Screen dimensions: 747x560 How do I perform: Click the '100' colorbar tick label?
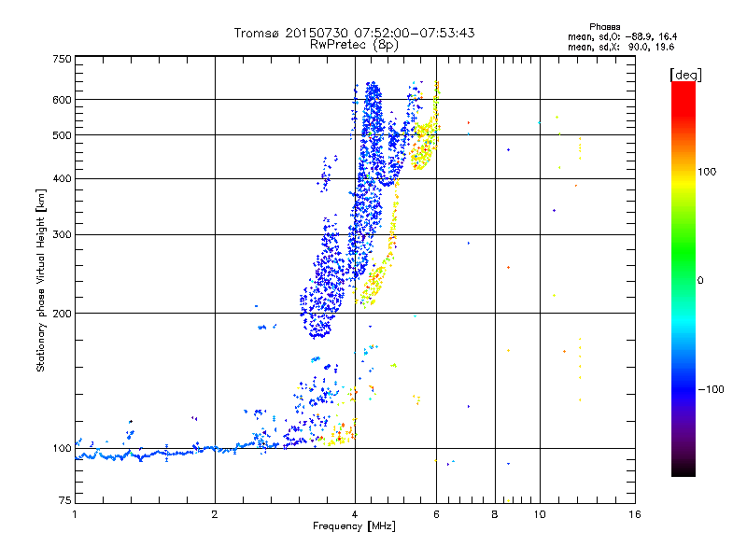[x=707, y=172]
